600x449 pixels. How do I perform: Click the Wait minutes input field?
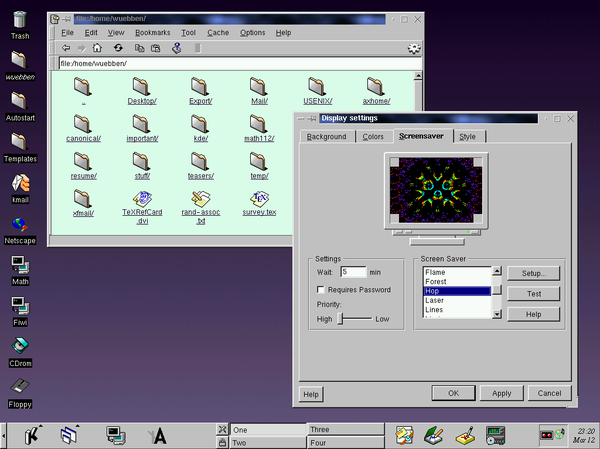[x=353, y=271]
